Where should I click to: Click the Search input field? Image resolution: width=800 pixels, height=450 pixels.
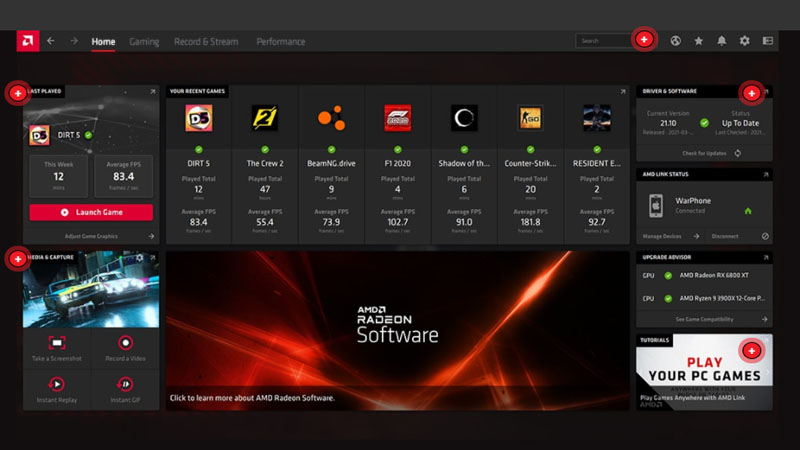(602, 41)
